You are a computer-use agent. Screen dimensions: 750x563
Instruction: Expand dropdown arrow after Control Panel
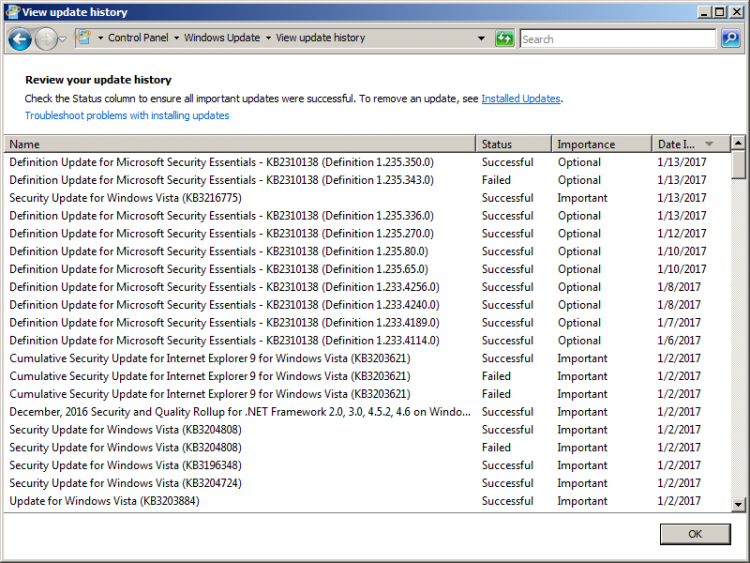point(176,38)
